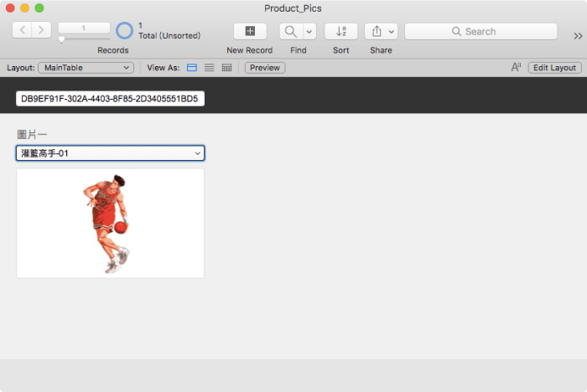The width and height of the screenshot is (587, 392).
Task: Go to next record arrow
Action: [x=41, y=31]
